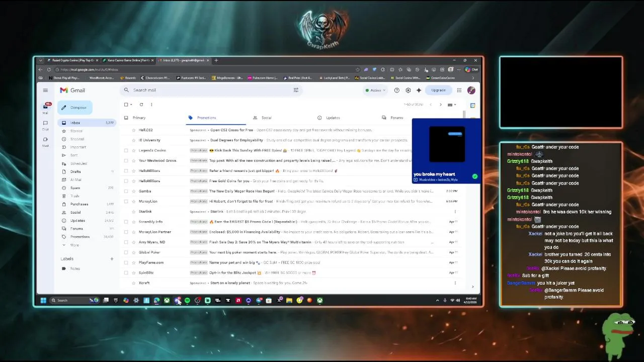Bookmark this page star icon
The height and width of the screenshot is (362, 644).
click(357, 69)
